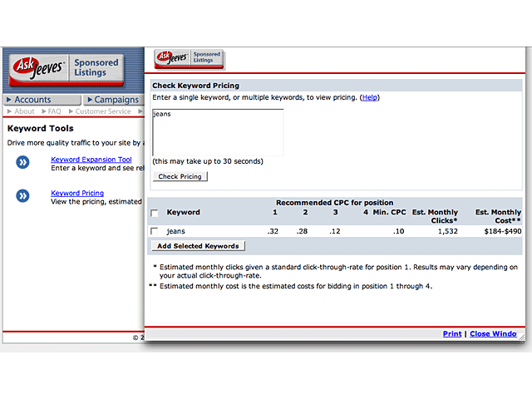This screenshot has width=532, height=399.
Task: Click the .12 position 3 CPC value
Action: click(334, 231)
